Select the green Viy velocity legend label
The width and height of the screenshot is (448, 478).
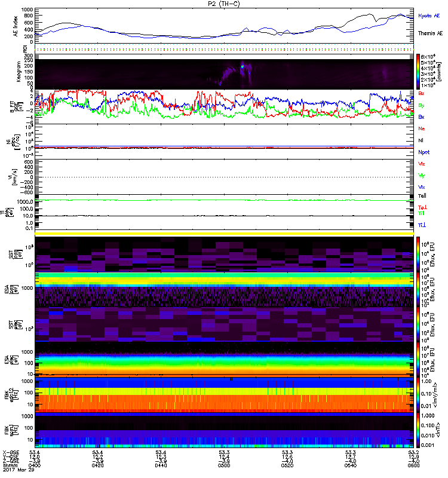tap(421, 176)
